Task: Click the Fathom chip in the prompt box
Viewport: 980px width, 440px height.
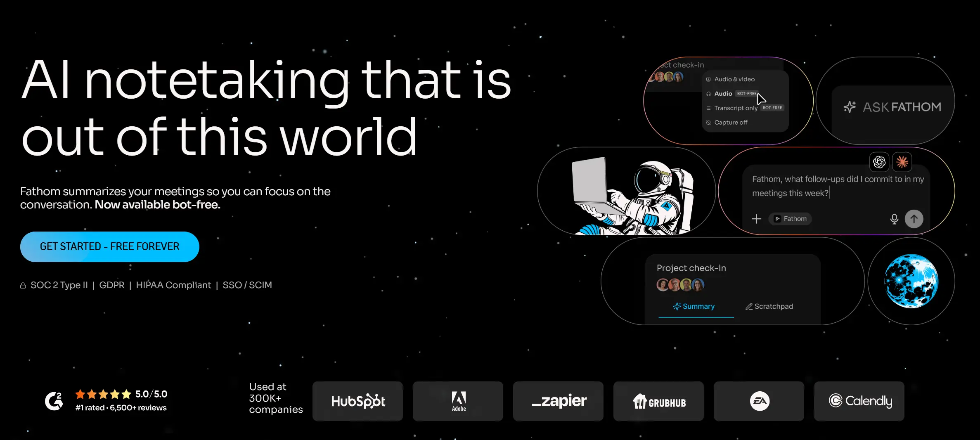Action: 790,219
